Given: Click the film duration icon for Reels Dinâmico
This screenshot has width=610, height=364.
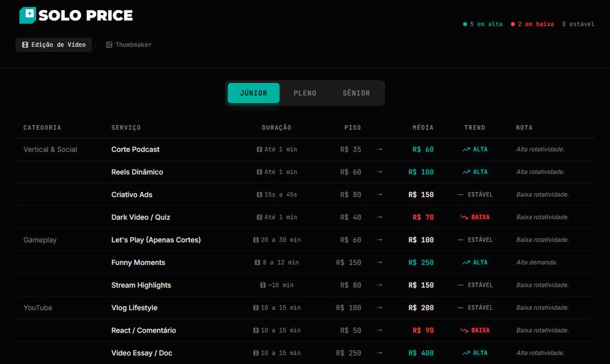Looking at the screenshot, I should (x=259, y=172).
